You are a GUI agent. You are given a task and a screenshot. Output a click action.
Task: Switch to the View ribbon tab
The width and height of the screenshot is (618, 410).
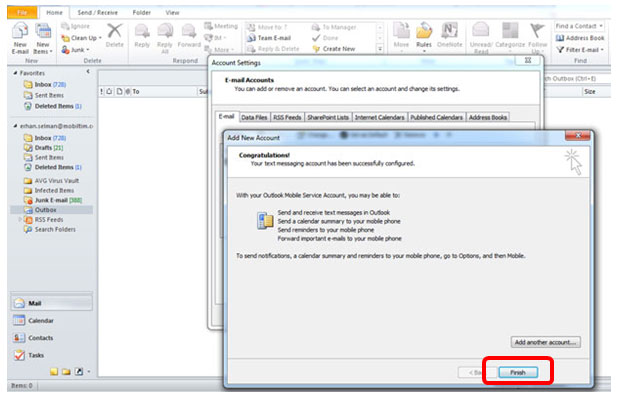(x=172, y=13)
